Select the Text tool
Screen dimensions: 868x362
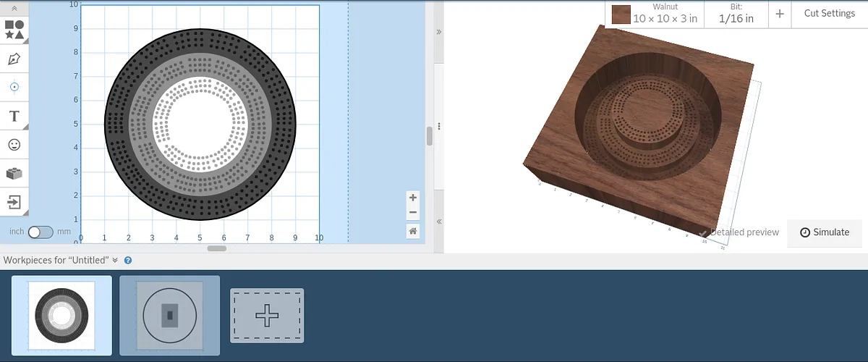(x=14, y=116)
